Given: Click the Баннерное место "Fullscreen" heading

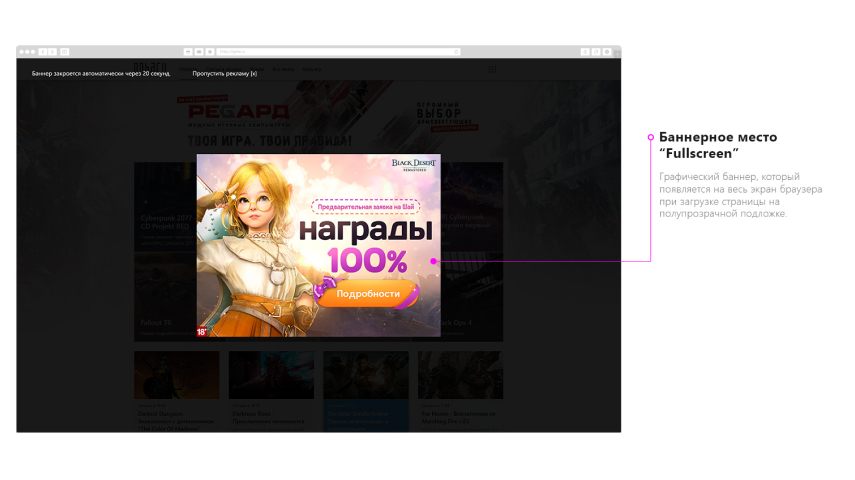Looking at the screenshot, I should pos(718,145).
